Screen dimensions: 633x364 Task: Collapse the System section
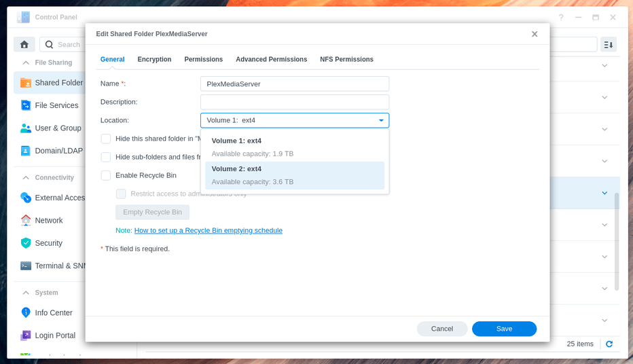click(26, 293)
